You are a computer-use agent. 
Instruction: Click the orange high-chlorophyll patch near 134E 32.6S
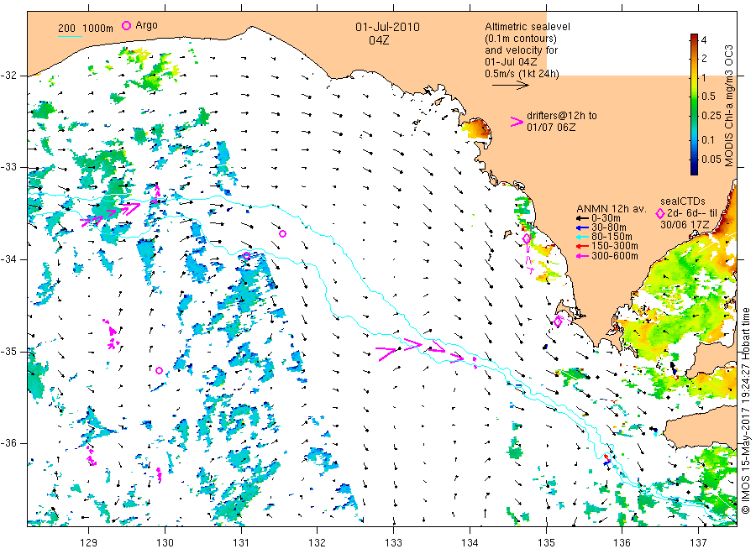(x=478, y=128)
